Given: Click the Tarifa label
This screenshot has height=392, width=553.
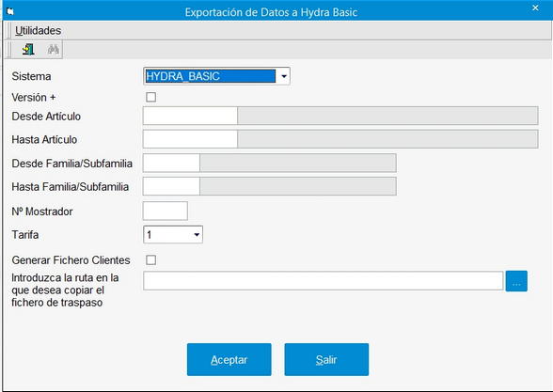Looking at the screenshot, I should (25, 234).
